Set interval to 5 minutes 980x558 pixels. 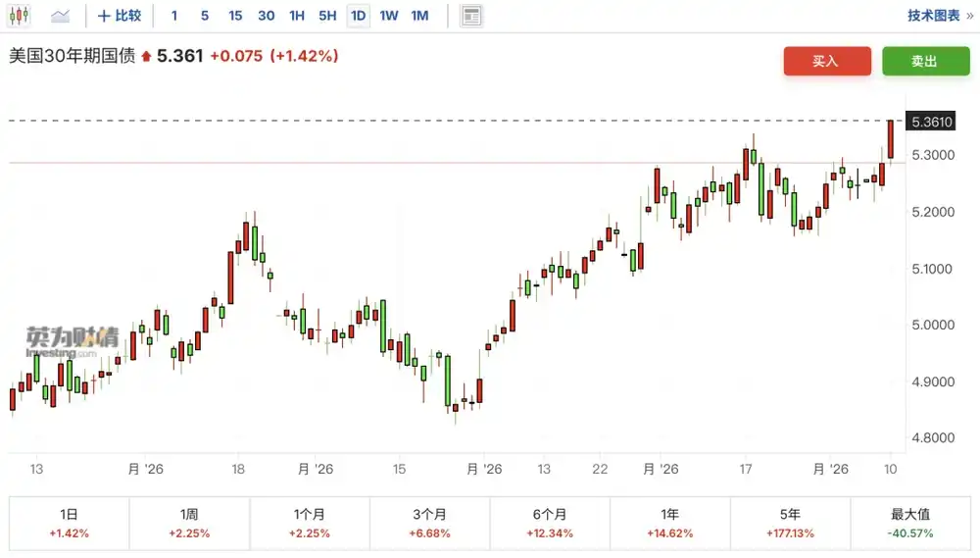205,16
